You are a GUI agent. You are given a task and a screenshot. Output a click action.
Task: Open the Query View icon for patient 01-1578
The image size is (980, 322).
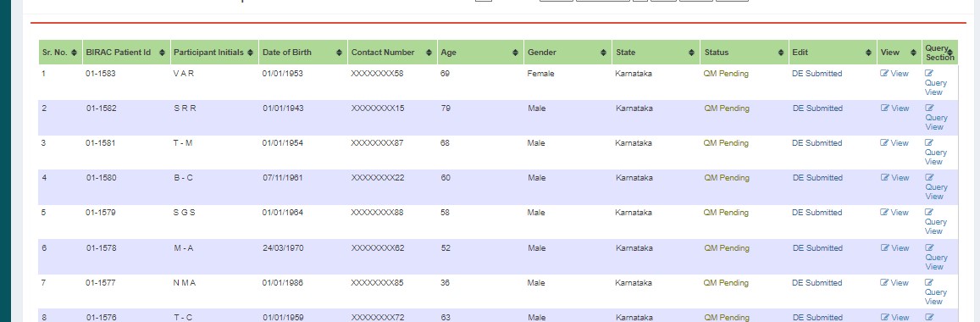coord(929,248)
